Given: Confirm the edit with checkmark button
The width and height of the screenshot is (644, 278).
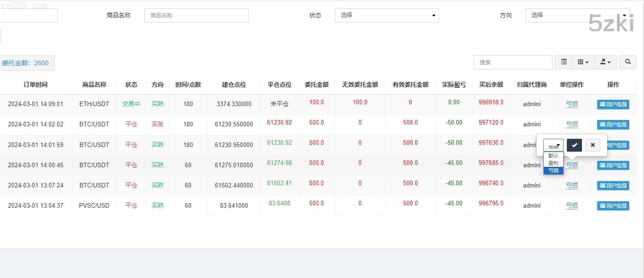Looking at the screenshot, I should coord(574,145).
